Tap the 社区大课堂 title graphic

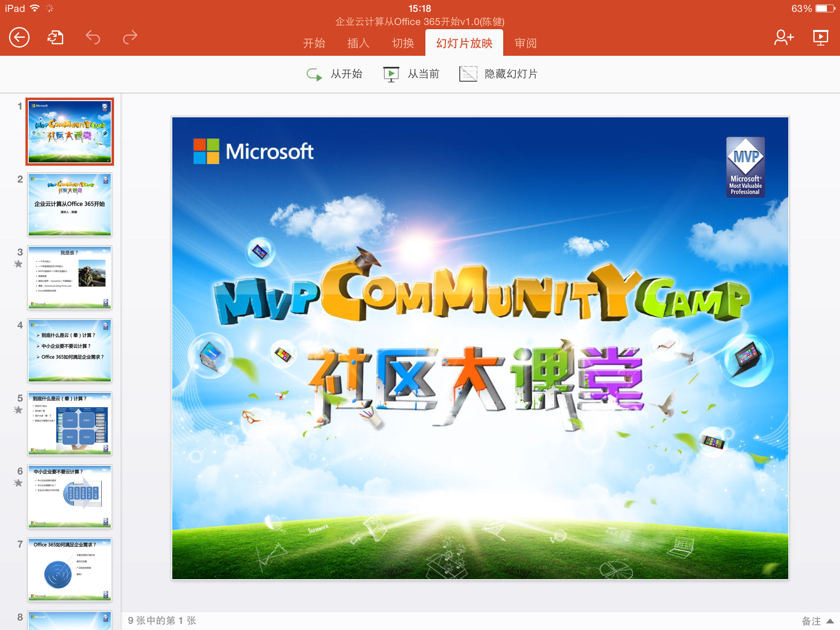476,386
